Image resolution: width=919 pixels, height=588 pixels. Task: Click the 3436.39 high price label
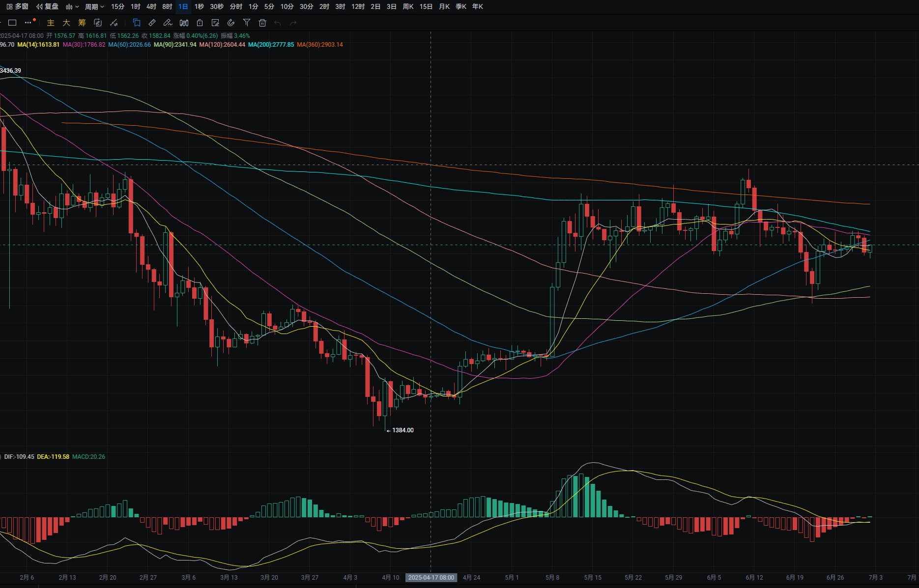click(10, 71)
